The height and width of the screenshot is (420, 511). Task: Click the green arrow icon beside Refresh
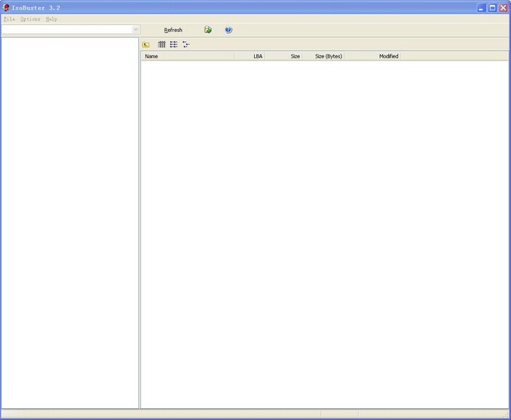click(208, 30)
